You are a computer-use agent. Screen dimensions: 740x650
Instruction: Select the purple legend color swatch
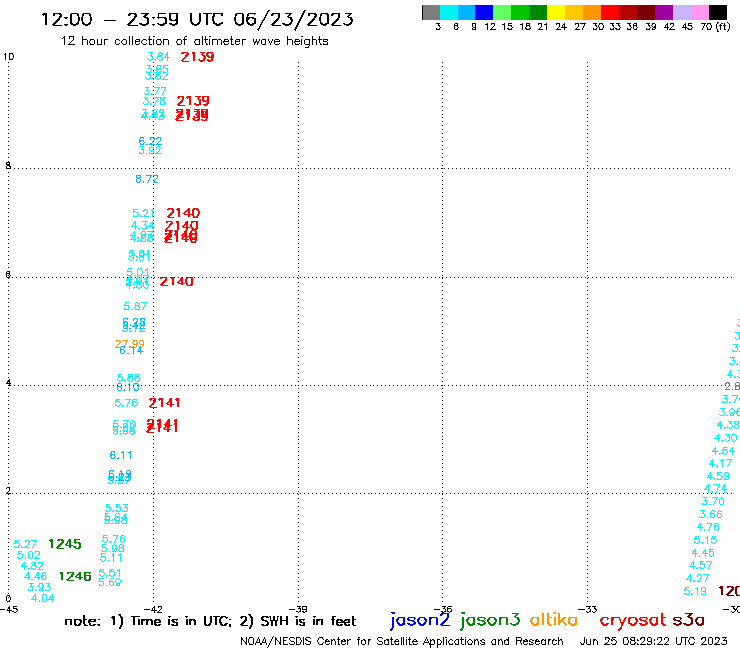[664, 12]
